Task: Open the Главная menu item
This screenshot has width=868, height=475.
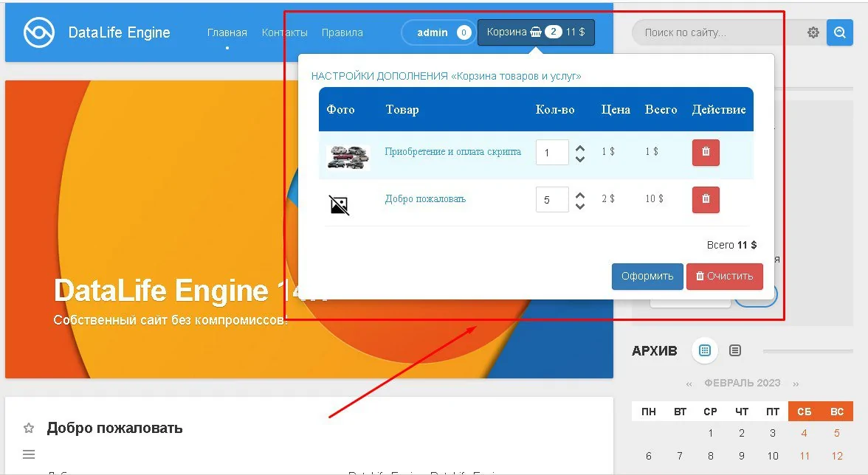Action: tap(227, 32)
